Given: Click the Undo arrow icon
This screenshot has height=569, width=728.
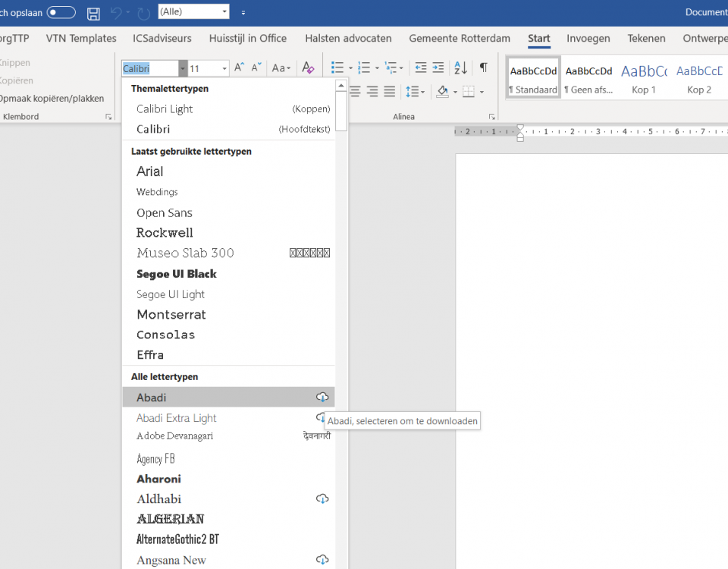Looking at the screenshot, I should coord(116,13).
